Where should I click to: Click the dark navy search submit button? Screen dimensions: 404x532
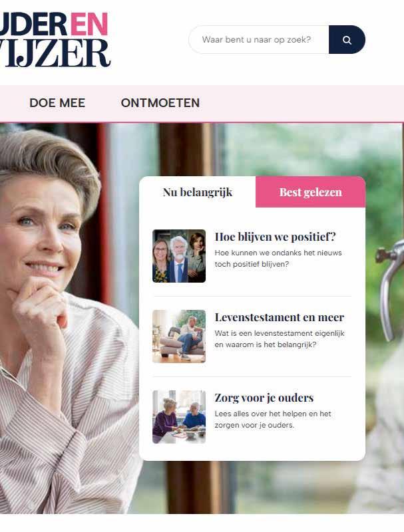[347, 40]
